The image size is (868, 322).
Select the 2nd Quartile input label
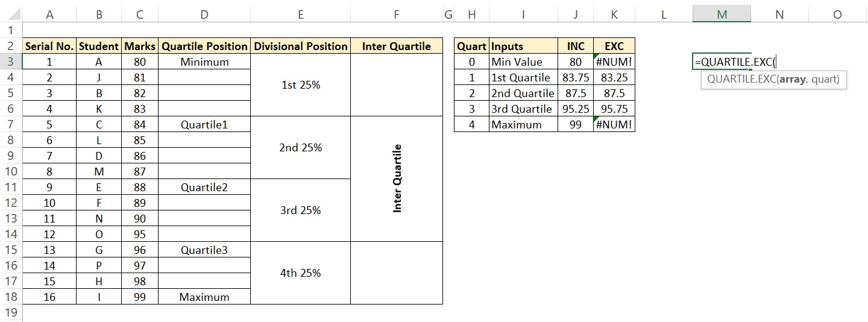tap(523, 93)
